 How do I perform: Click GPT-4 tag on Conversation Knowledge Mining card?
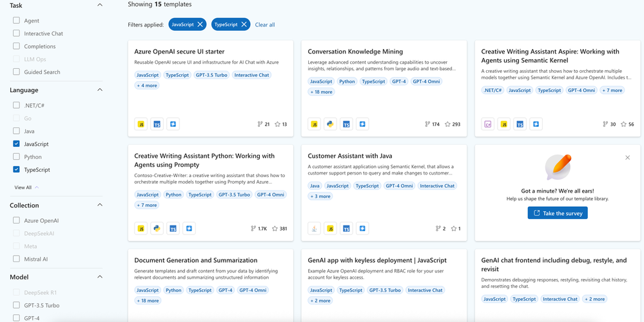[x=399, y=81]
